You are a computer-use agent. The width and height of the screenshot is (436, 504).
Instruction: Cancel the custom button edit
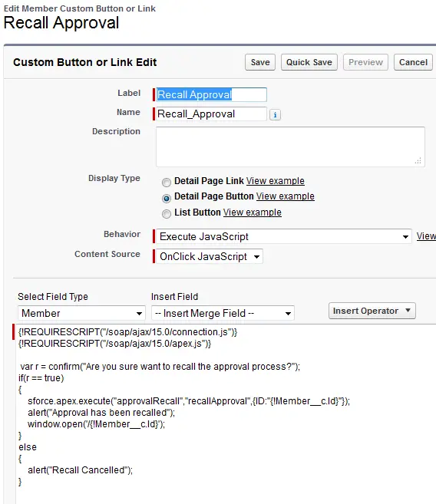(x=413, y=62)
